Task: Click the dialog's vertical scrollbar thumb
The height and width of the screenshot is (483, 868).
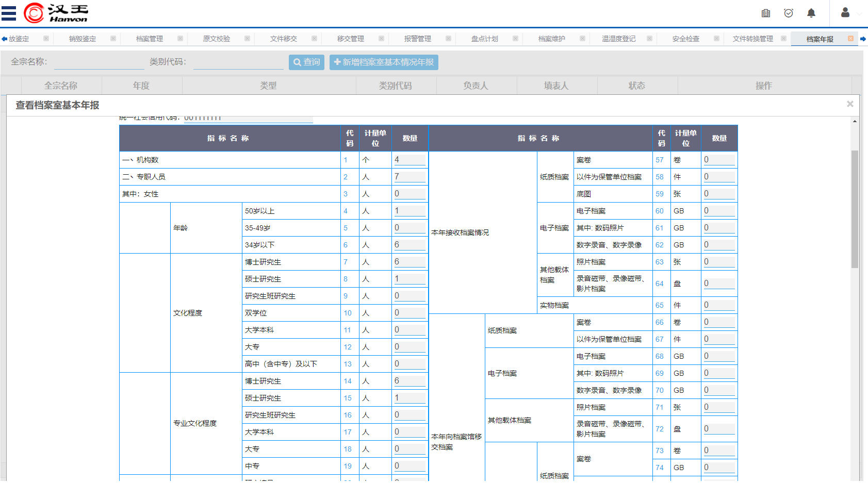Action: click(855, 209)
